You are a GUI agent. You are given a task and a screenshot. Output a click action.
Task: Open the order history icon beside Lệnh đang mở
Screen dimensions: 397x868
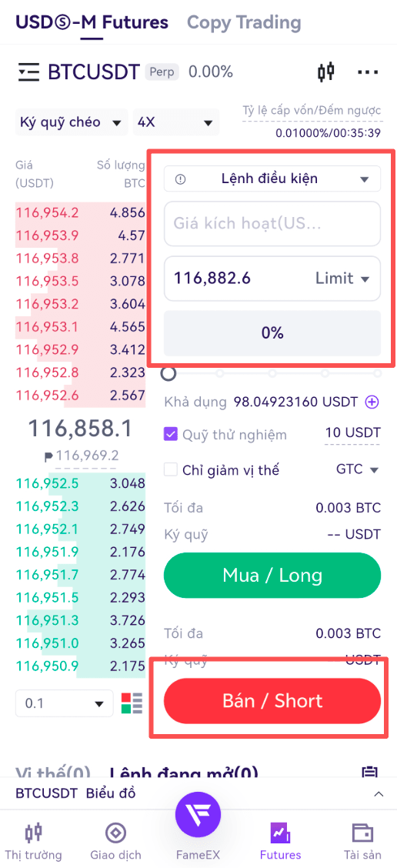tap(369, 773)
